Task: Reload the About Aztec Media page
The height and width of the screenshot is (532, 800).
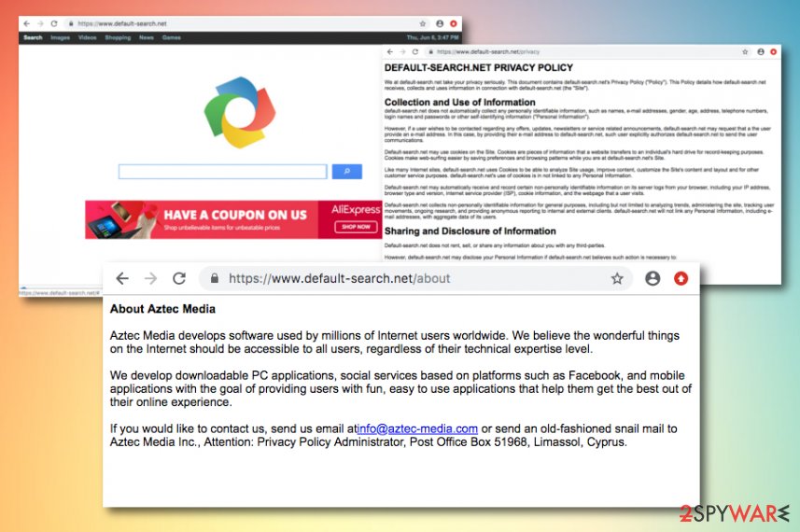Action: (179, 278)
